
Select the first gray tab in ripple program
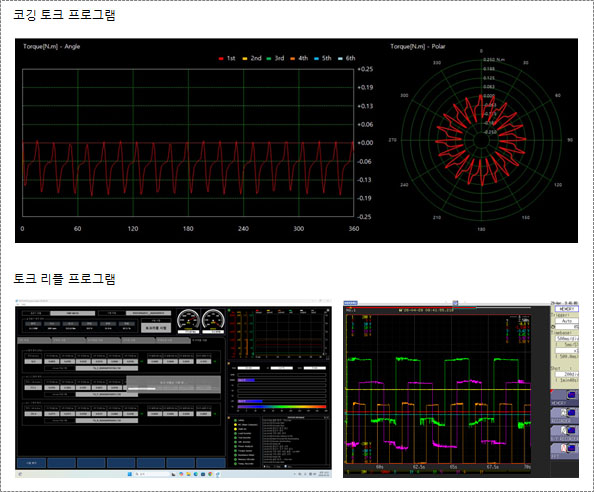(x=34, y=340)
